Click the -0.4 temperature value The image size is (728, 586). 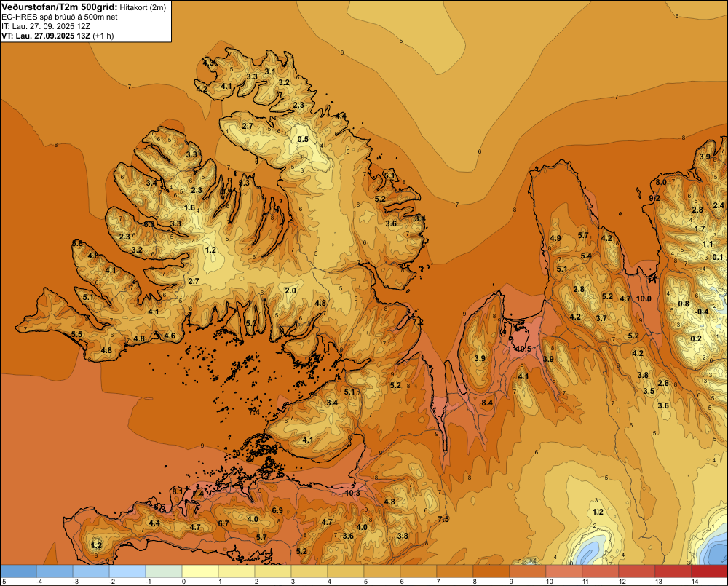coord(702,312)
